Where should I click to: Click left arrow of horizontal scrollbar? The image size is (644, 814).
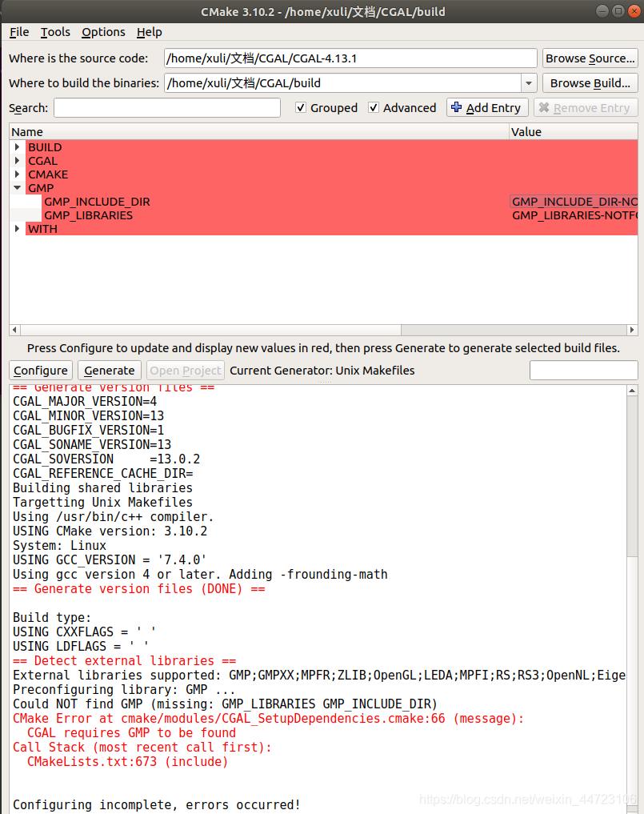[14, 330]
